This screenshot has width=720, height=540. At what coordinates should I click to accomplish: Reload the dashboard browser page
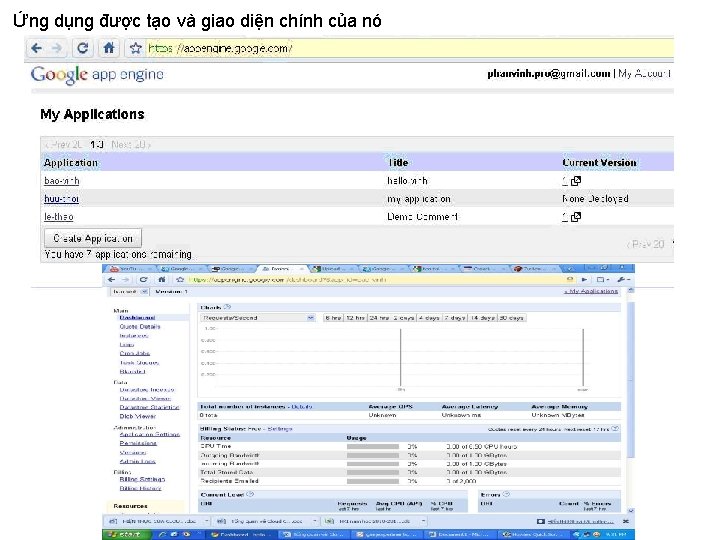144,280
